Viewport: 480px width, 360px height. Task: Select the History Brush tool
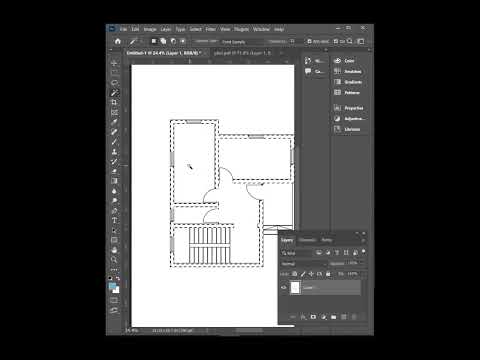click(114, 161)
